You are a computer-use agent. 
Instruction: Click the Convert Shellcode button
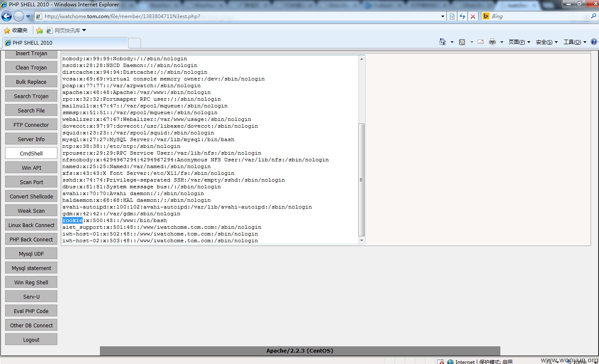point(31,196)
